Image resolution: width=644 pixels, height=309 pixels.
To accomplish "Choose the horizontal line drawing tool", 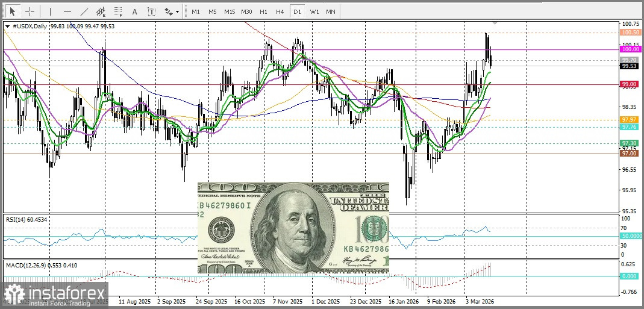I will tap(67, 11).
